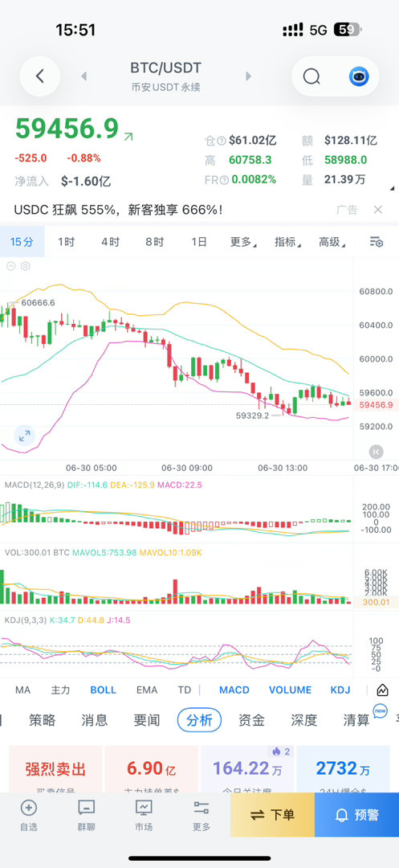Tap the 净流入 $-1.60亿 value

pyautogui.click(x=86, y=181)
